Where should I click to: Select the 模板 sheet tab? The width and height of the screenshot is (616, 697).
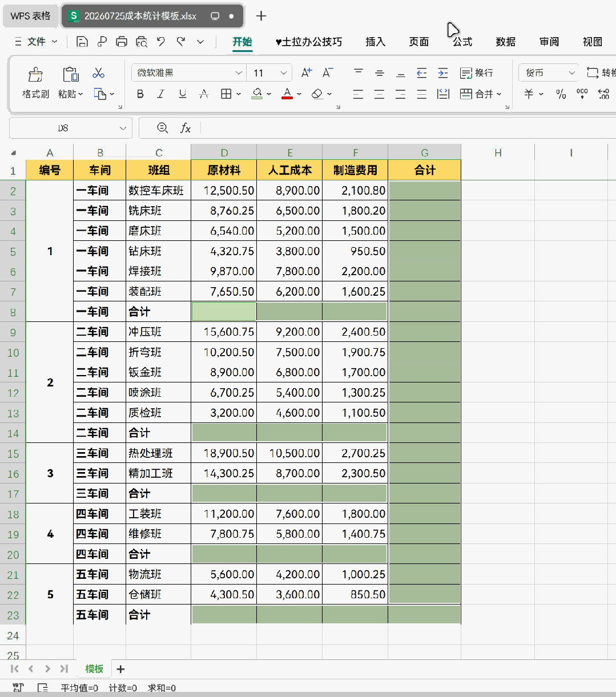[x=94, y=669]
